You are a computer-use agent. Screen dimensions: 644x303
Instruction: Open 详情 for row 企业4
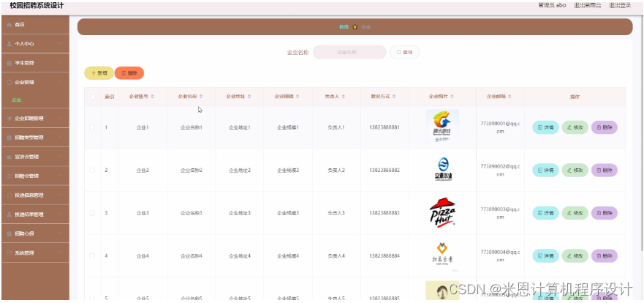coord(545,255)
